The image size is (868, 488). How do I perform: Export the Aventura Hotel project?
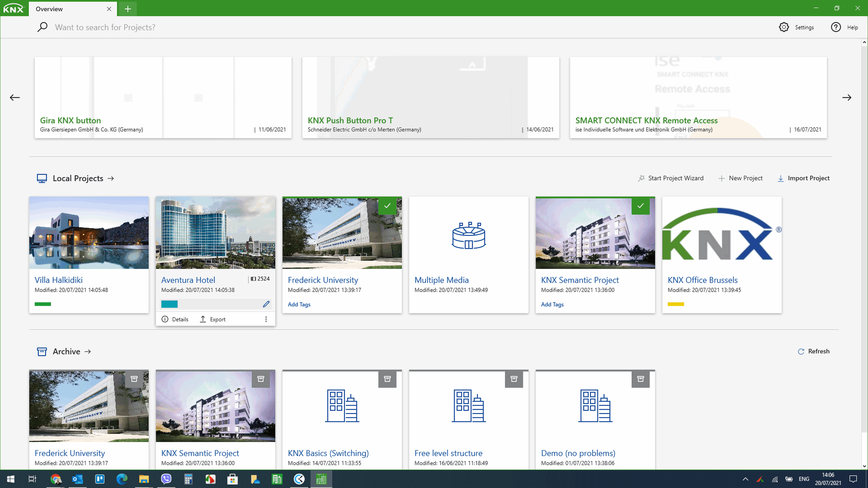[213, 319]
